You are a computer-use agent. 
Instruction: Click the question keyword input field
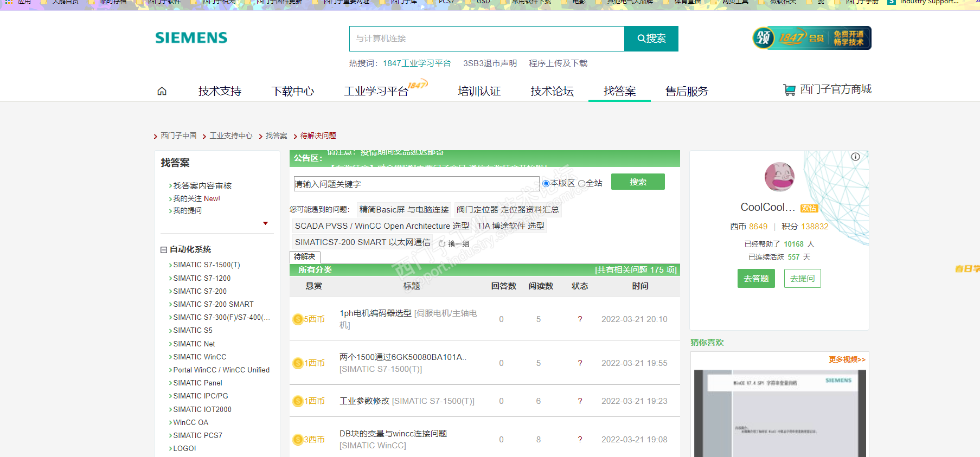417,184
